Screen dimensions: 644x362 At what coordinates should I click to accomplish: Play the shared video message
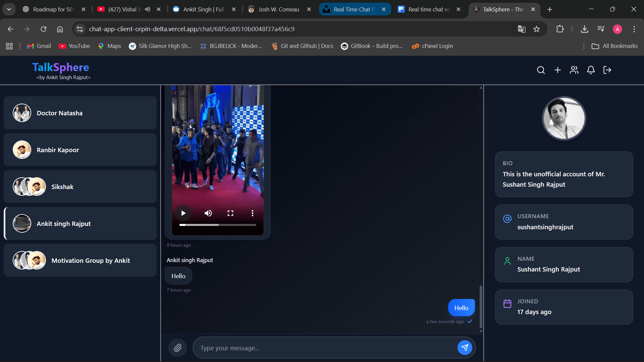coord(183,213)
